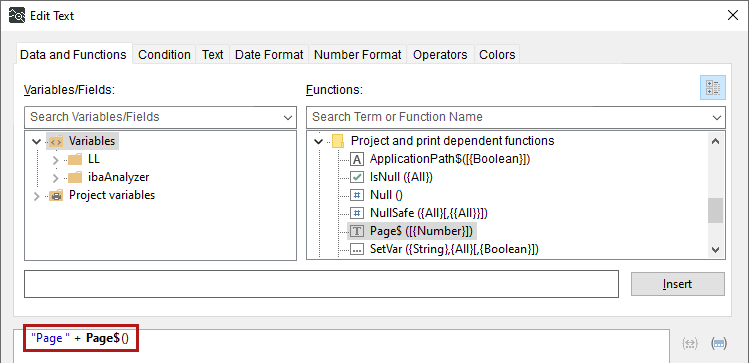The width and height of the screenshot is (749, 363).
Task: Click the Edit Text window title icon
Action: coord(17,16)
